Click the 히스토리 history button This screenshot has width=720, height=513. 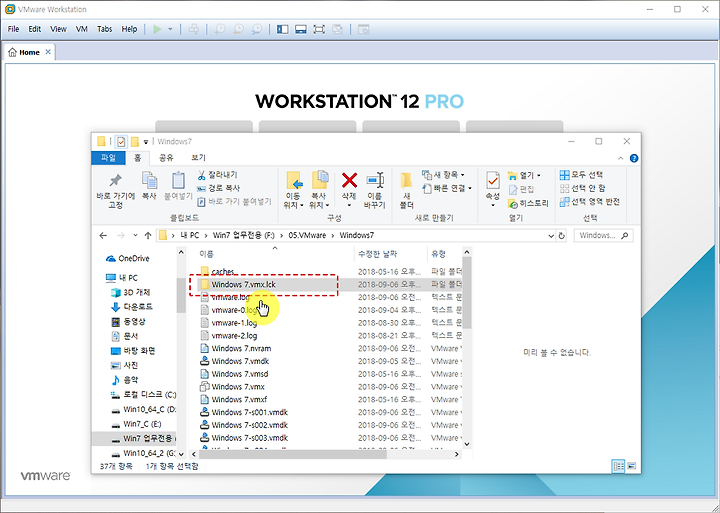pos(529,203)
